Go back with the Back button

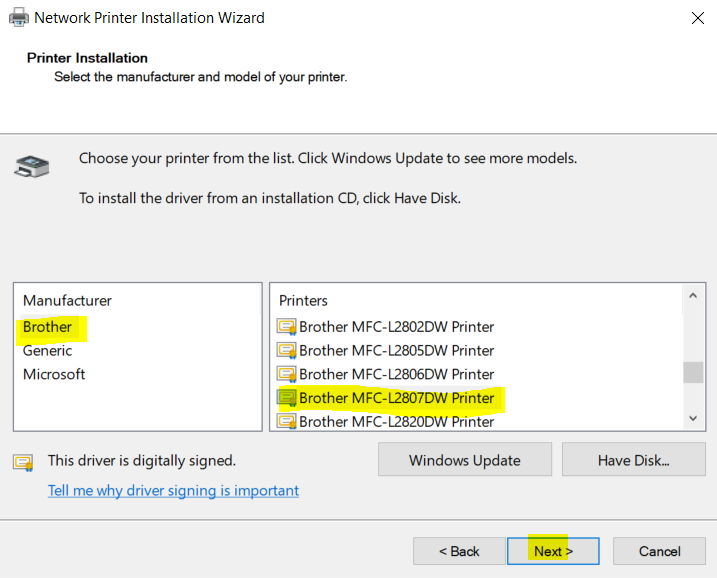tap(459, 551)
